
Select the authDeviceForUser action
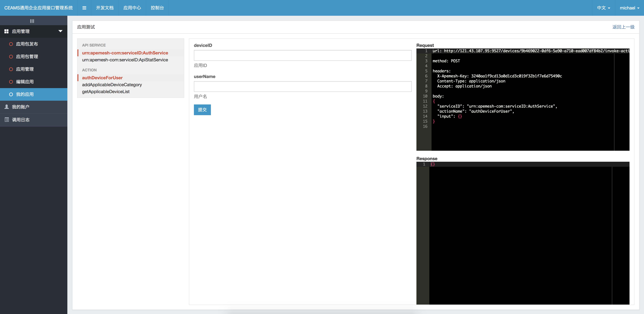point(102,78)
